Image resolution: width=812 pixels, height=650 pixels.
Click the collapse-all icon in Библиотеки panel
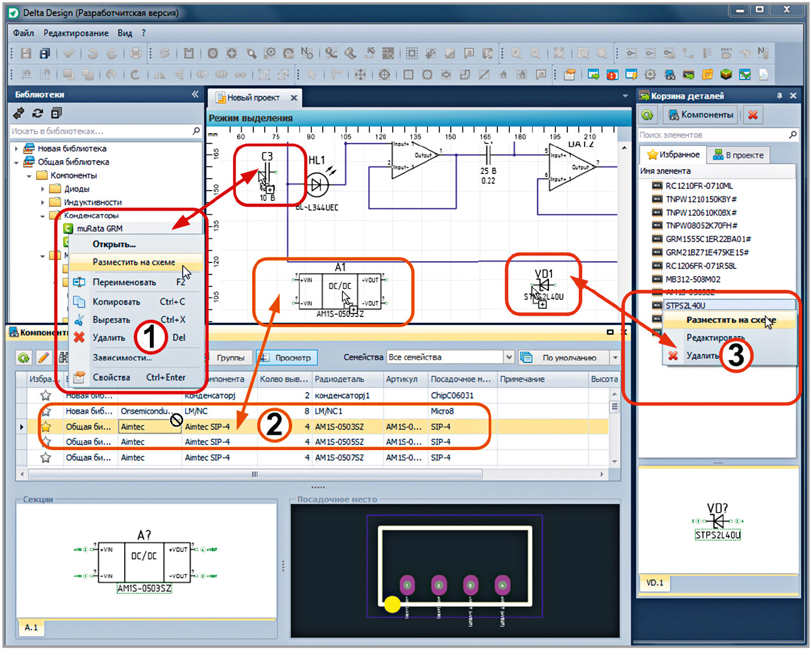[56, 113]
